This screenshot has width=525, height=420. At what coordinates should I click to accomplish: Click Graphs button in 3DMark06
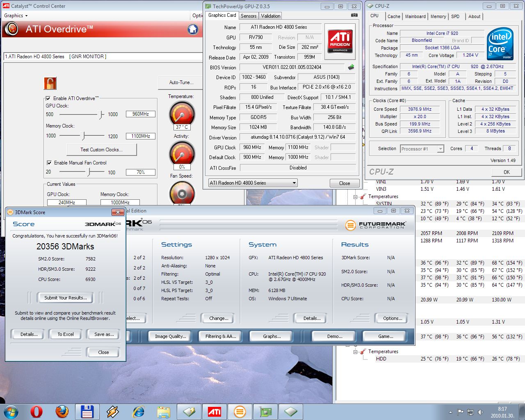click(x=272, y=336)
